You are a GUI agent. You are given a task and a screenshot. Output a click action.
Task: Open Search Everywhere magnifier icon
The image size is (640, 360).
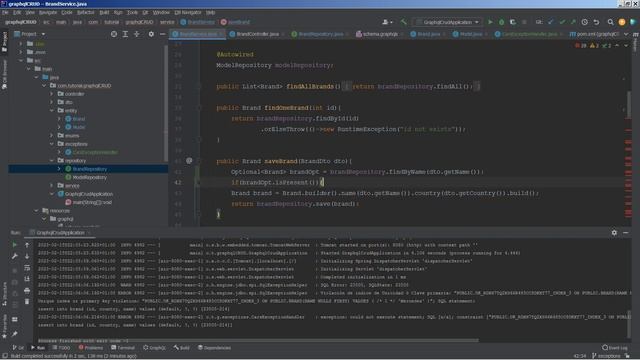point(610,22)
